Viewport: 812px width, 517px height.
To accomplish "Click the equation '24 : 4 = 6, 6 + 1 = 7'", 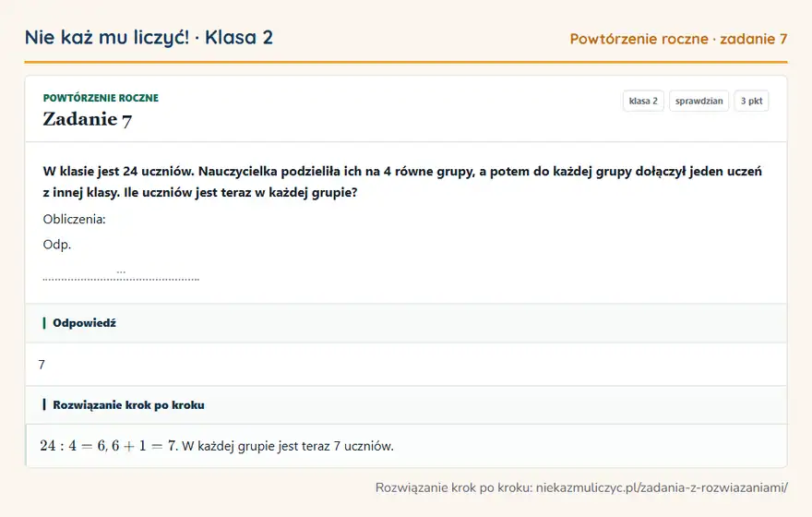I will click(x=108, y=446).
